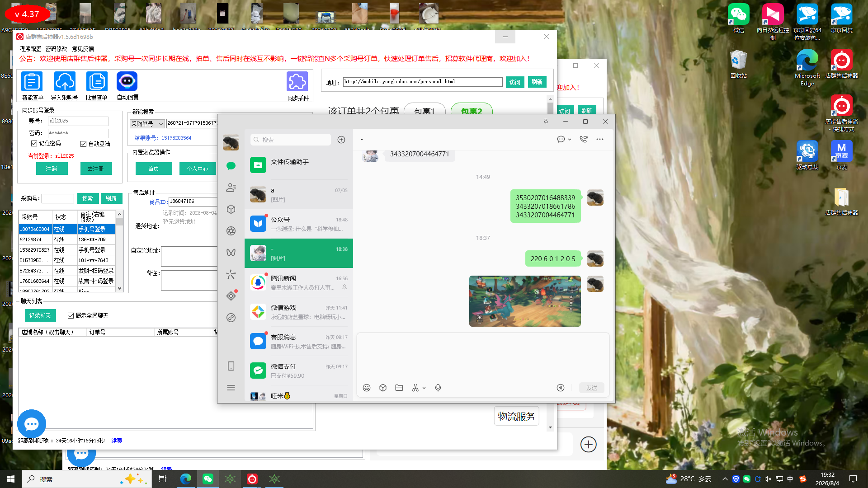868x488 pixels.
Task: Start a voice call in the chat header
Action: 584,139
